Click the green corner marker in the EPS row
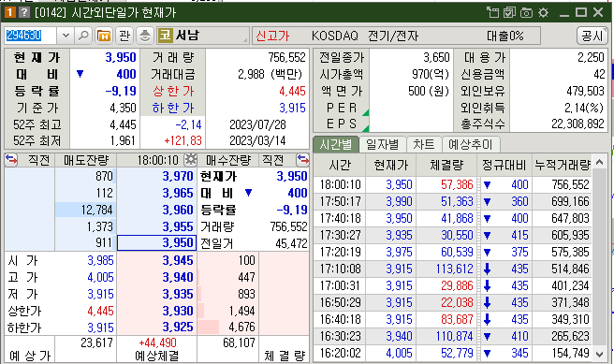The width and height of the screenshot is (614, 364). point(366,128)
